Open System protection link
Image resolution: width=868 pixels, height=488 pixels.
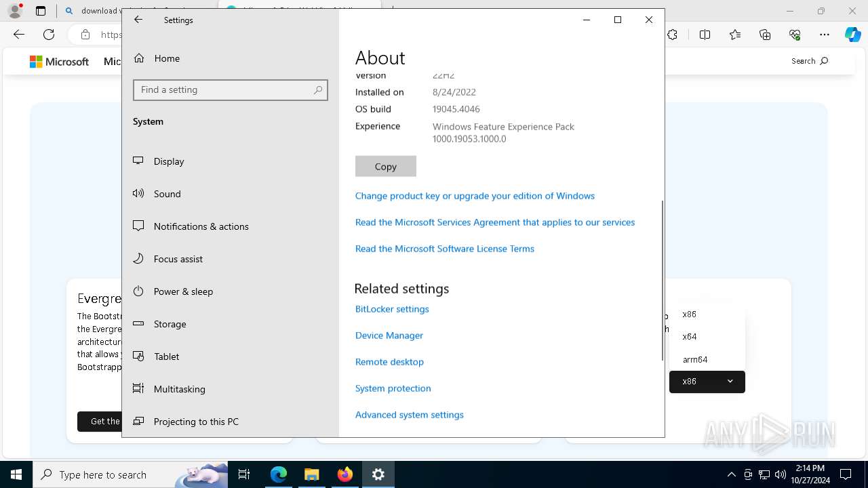click(393, 388)
